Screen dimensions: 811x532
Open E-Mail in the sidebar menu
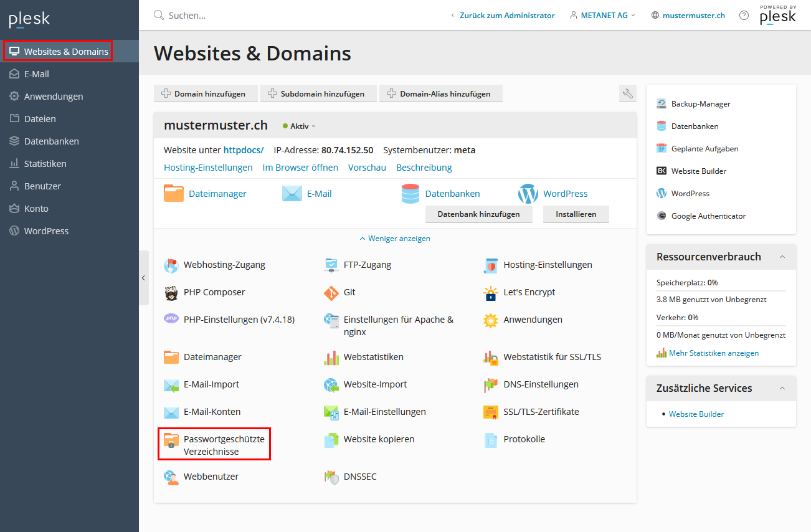(37, 74)
